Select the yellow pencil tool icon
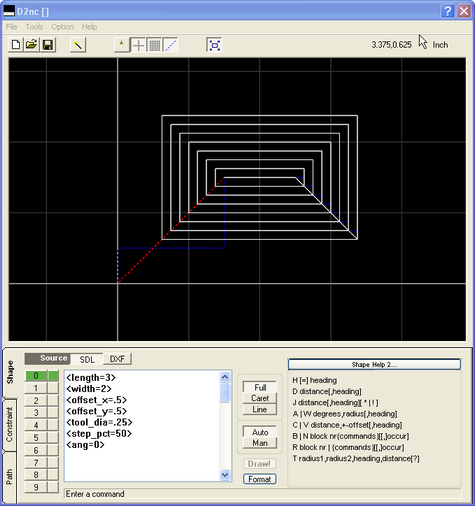The height and width of the screenshot is (506, 475). coord(78,45)
